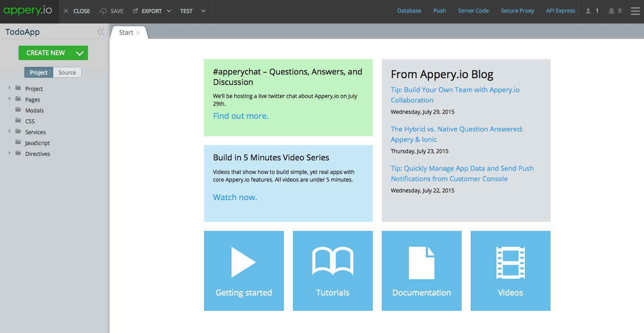Click the Videos tile label
Image resolution: width=644 pixels, height=333 pixels.
[510, 293]
